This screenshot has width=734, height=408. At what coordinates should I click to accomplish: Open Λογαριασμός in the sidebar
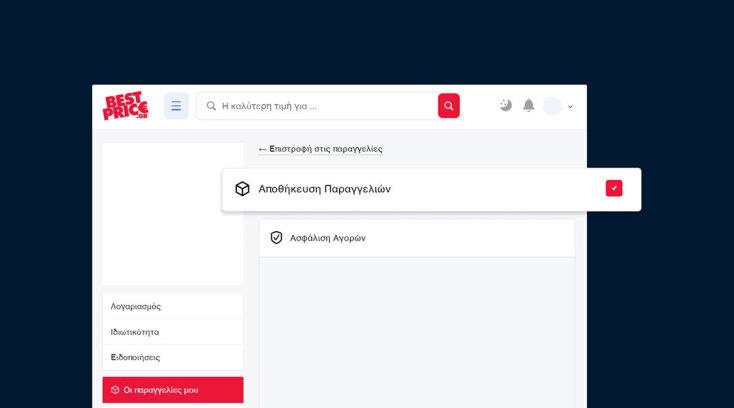click(136, 306)
